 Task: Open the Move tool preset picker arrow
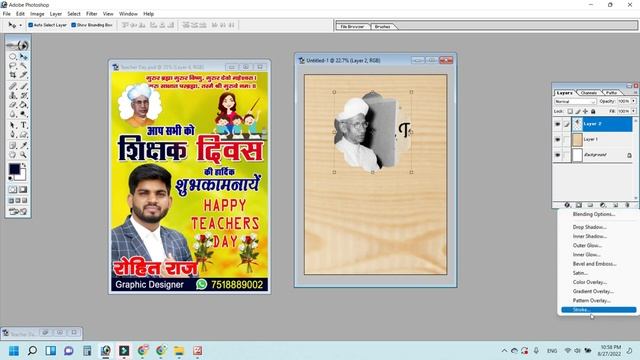pos(20,25)
